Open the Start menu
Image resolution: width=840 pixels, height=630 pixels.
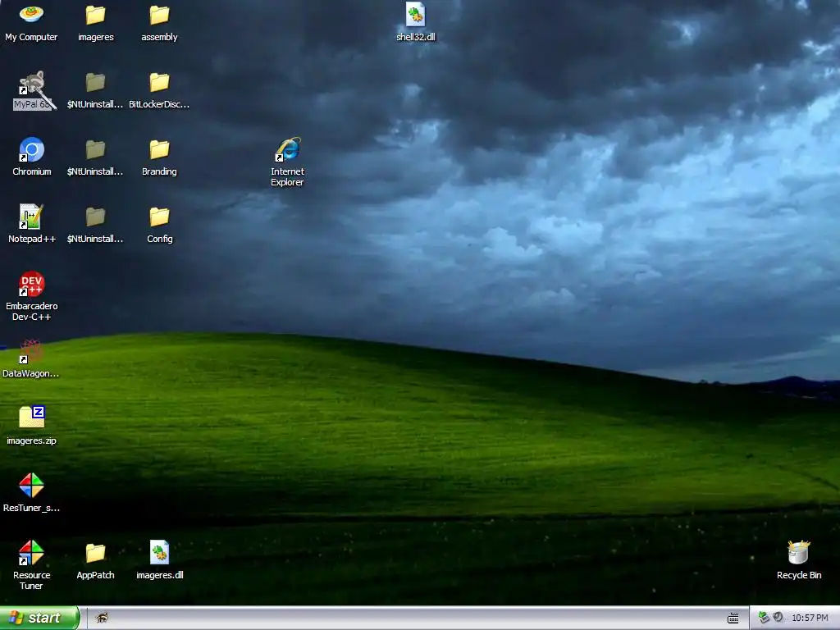[x=39, y=618]
